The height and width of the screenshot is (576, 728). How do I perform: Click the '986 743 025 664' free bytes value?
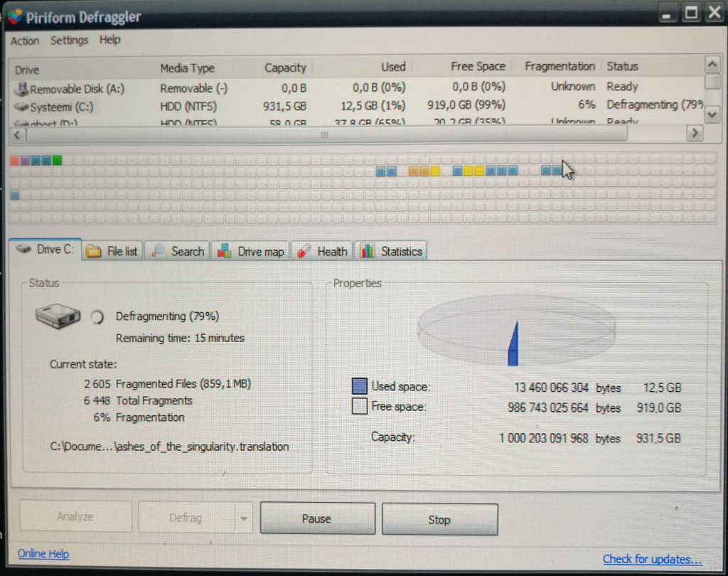point(548,408)
